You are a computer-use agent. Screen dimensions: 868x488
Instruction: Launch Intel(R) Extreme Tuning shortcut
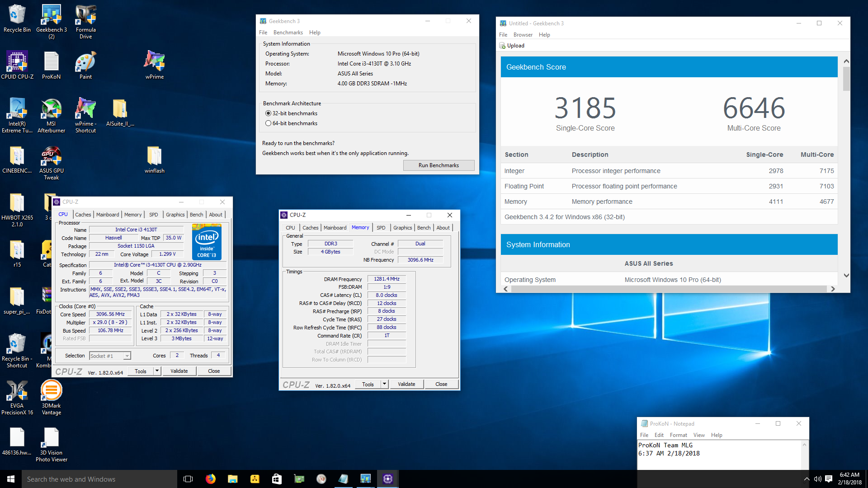coord(17,116)
